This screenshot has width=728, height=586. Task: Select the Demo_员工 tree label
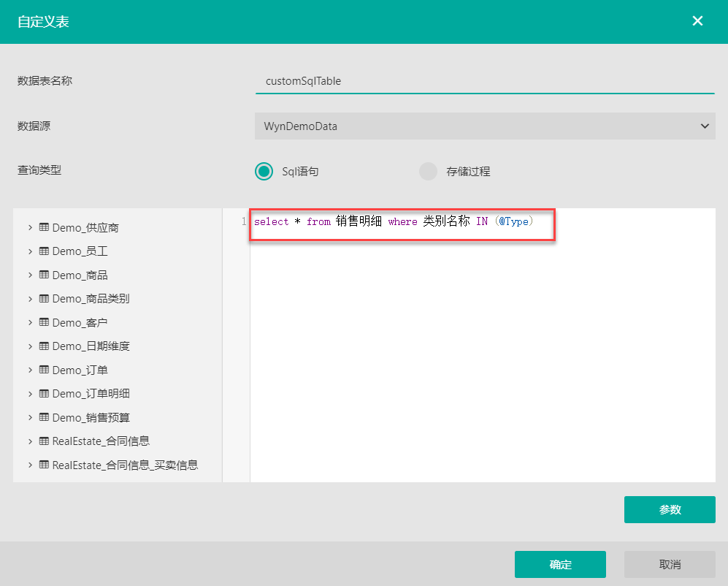point(80,251)
